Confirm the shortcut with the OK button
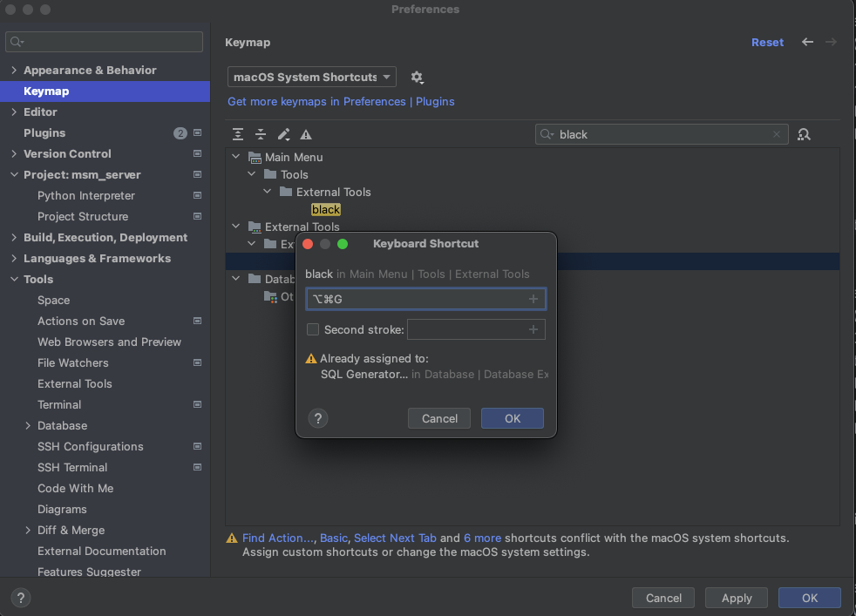 512,418
